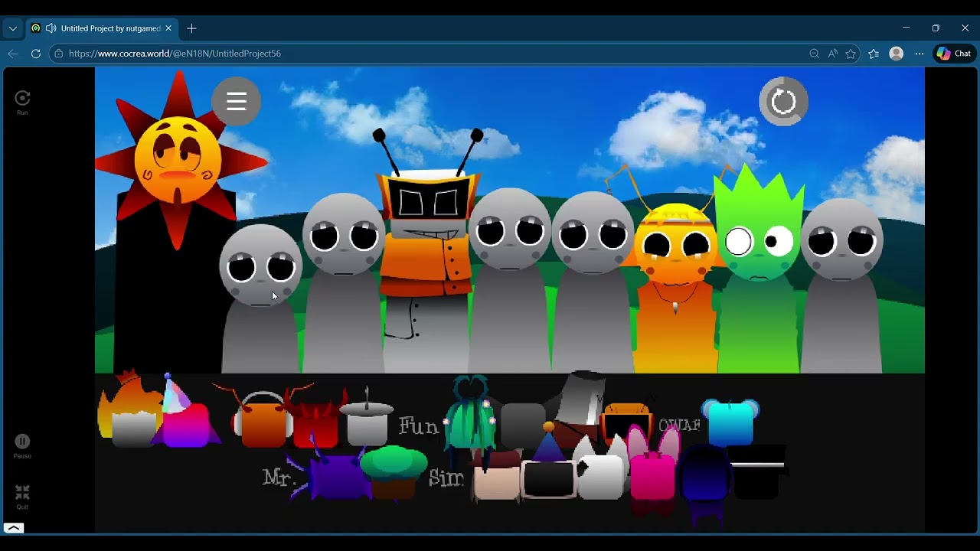This screenshot has height=551, width=980.
Task: Open browser settings and more menu
Action: click(920, 54)
